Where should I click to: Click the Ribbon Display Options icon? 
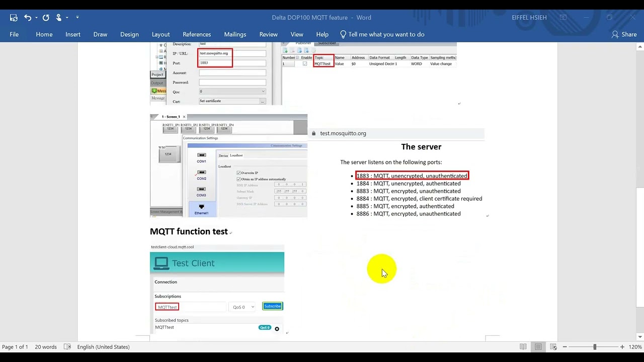coord(563,18)
